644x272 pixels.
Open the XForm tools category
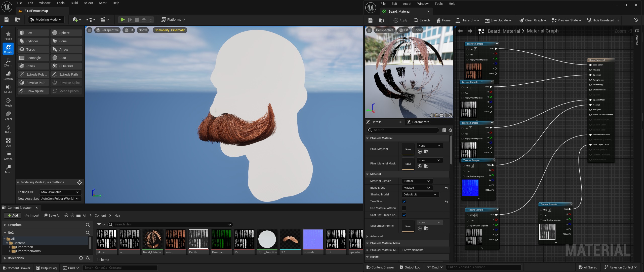[x=8, y=62]
